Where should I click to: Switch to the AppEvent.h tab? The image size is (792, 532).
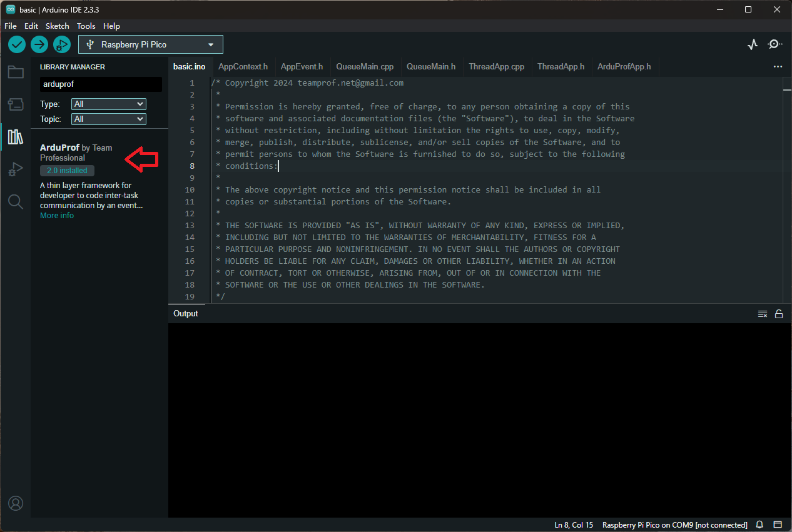pyautogui.click(x=302, y=66)
